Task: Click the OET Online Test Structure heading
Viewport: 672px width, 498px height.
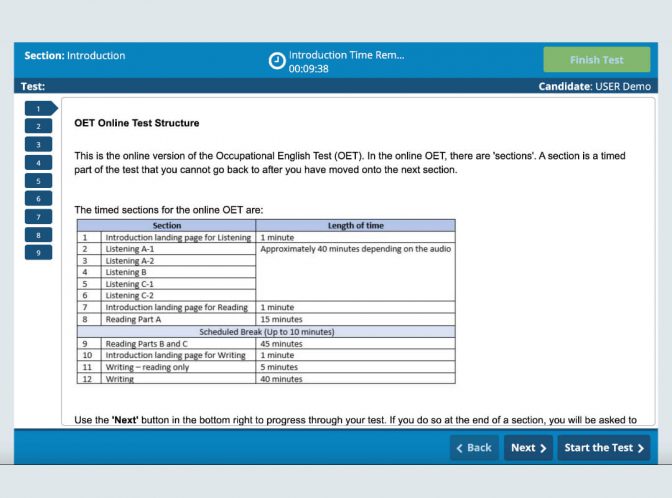Action: [x=137, y=123]
